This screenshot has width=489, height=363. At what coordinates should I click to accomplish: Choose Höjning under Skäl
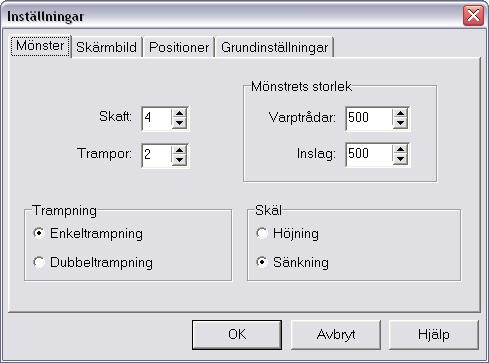[262, 233]
